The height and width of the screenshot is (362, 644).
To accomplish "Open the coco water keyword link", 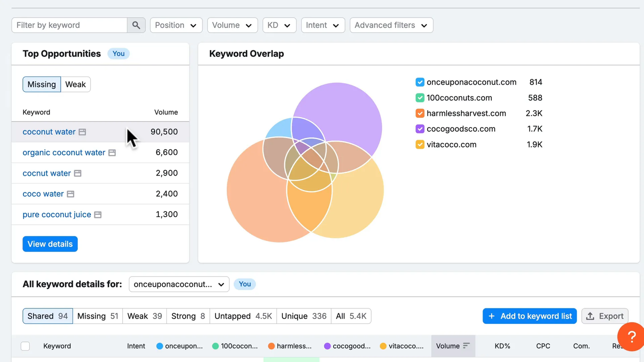I will [43, 194].
